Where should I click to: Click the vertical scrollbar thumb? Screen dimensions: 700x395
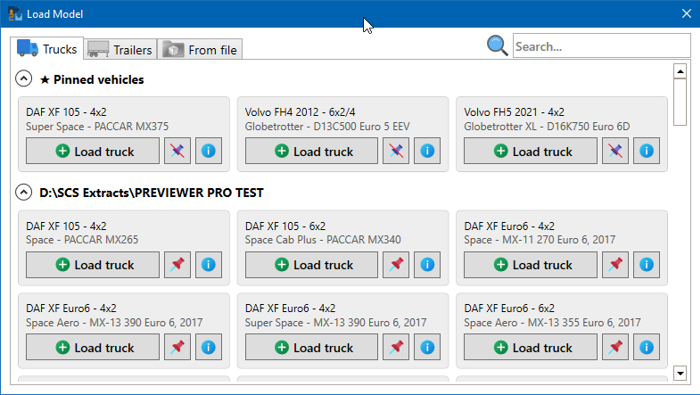680,102
